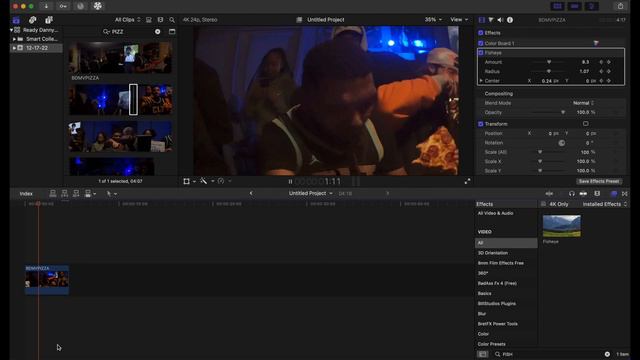Select the 3D Orientation effects category

(493, 253)
